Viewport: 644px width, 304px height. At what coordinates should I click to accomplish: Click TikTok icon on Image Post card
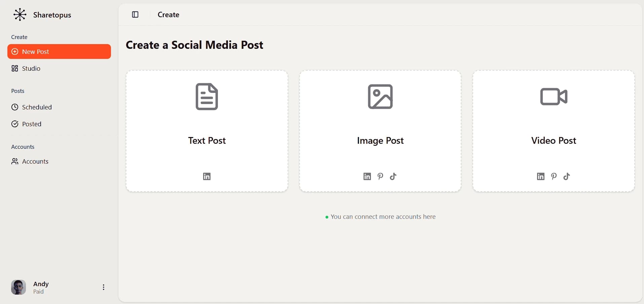[x=393, y=176]
